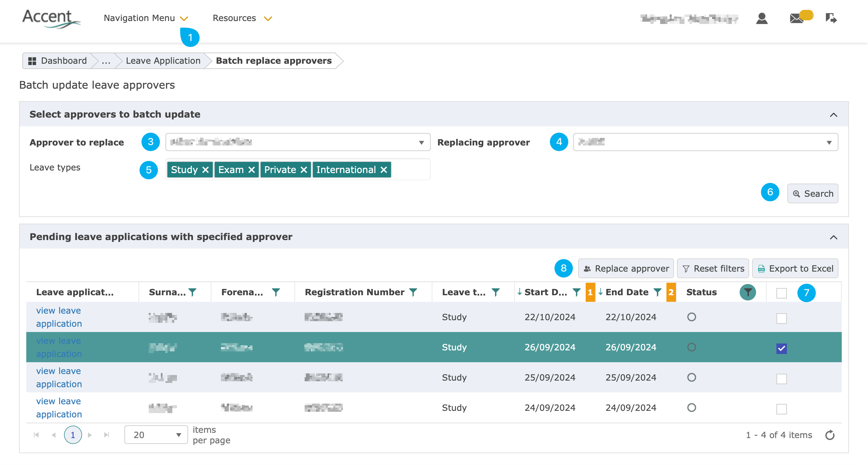Go to the last page arrow

coord(106,435)
